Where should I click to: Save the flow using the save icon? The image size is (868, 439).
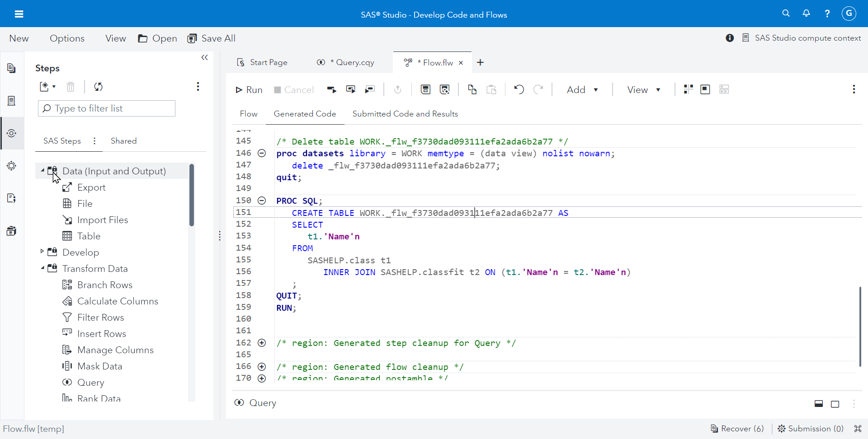tap(425, 89)
